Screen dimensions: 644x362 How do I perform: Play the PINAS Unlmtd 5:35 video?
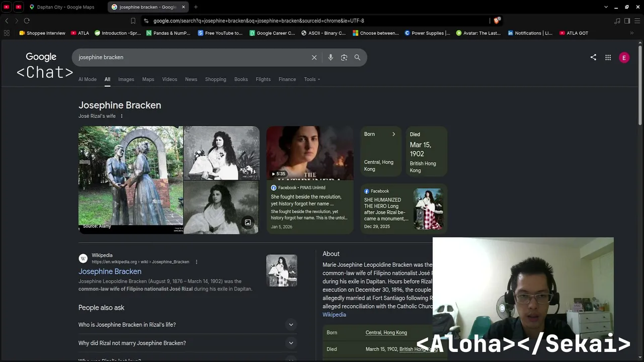[x=310, y=153]
